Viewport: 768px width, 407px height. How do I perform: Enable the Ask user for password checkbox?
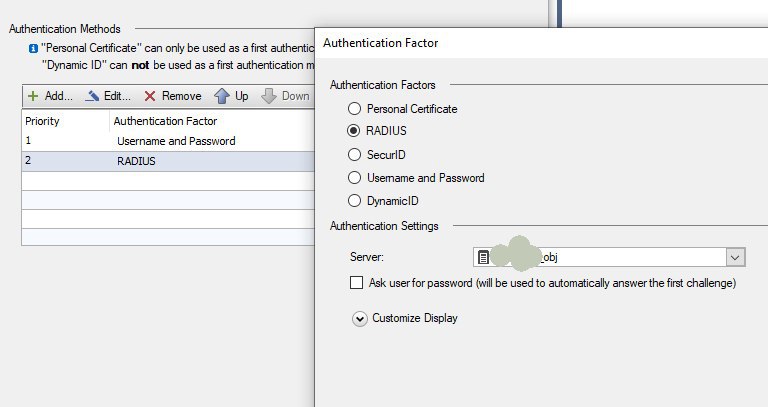(357, 283)
